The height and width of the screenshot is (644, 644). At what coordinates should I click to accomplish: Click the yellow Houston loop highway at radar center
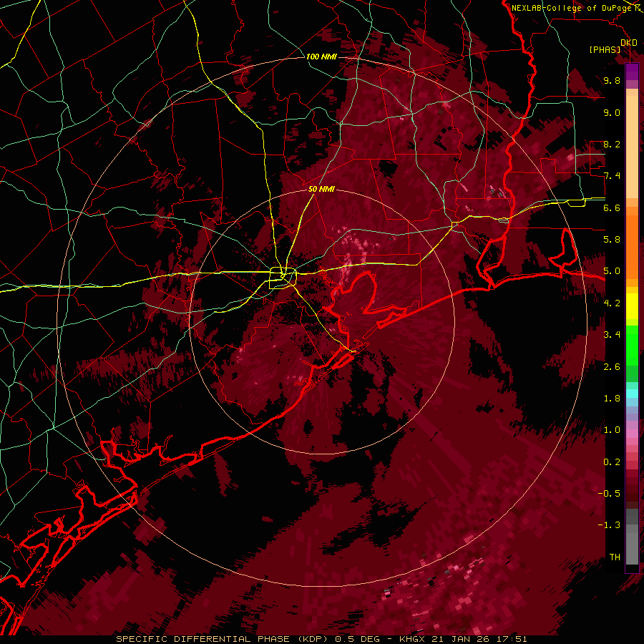pyautogui.click(x=283, y=278)
